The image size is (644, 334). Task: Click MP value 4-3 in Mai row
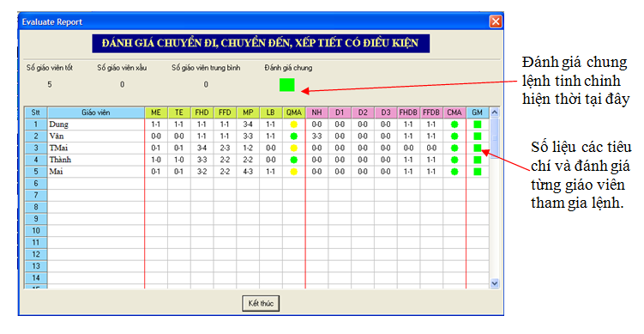coord(248,172)
